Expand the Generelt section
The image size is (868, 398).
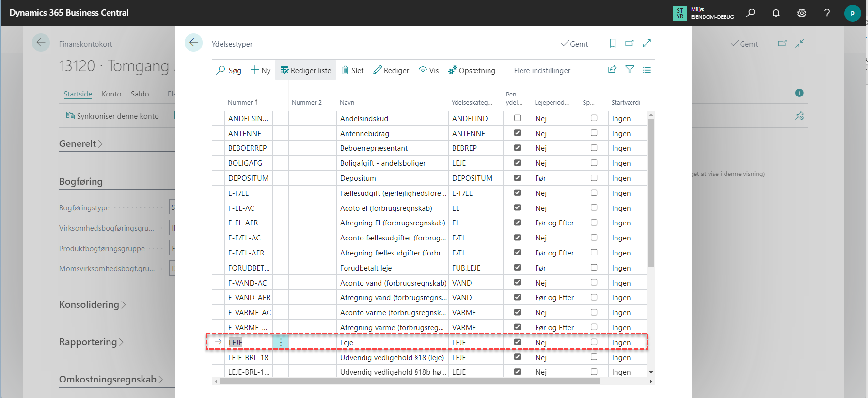81,143
